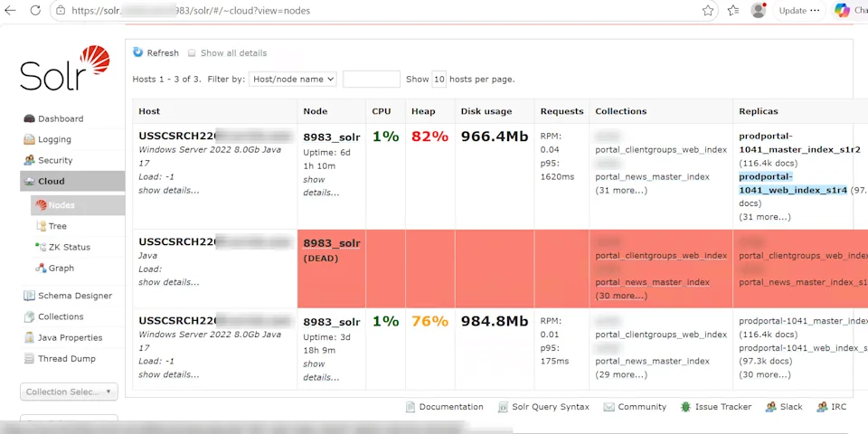This screenshot has height=434, width=868.
Task: Open the Tree view under Cloud
Action: tap(58, 226)
